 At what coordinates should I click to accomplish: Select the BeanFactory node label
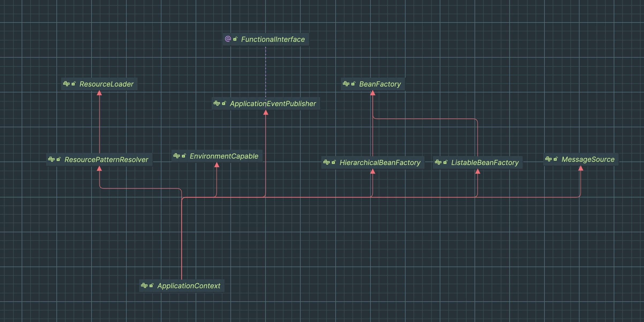point(380,84)
